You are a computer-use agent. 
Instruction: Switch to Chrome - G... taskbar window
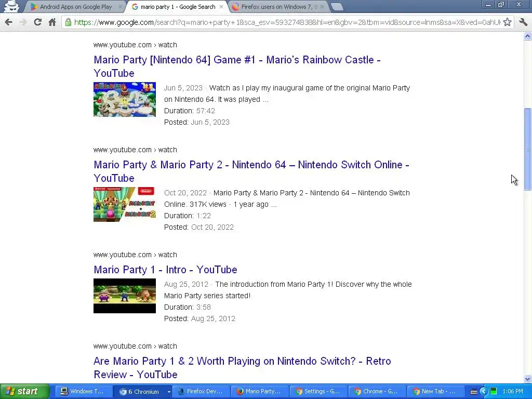377,392
